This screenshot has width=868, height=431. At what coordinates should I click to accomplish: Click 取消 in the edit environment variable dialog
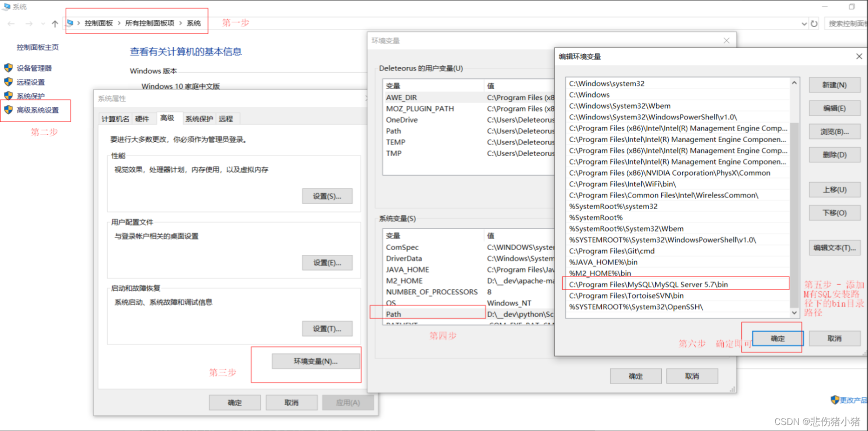834,338
